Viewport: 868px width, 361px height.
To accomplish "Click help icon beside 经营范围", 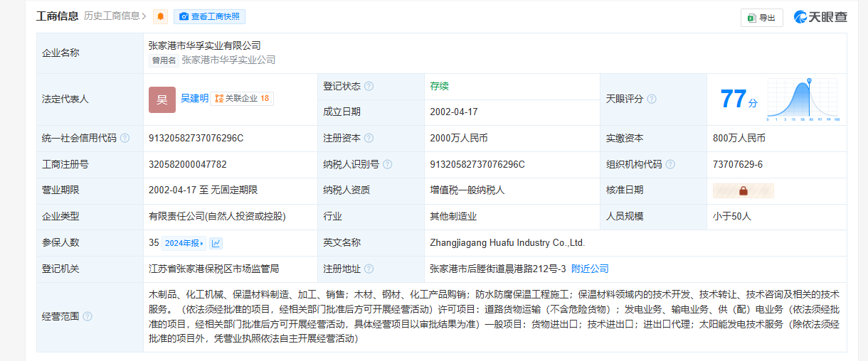I will pyautogui.click(x=88, y=316).
